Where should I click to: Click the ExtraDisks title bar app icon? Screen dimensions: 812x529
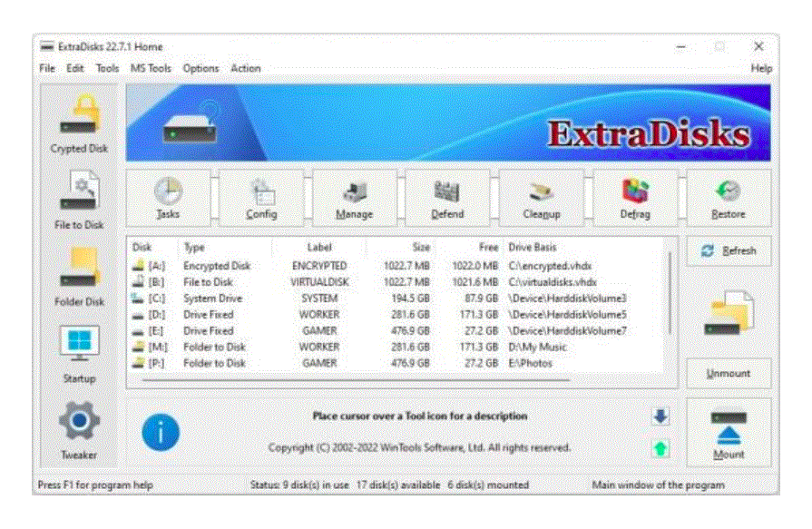47,46
